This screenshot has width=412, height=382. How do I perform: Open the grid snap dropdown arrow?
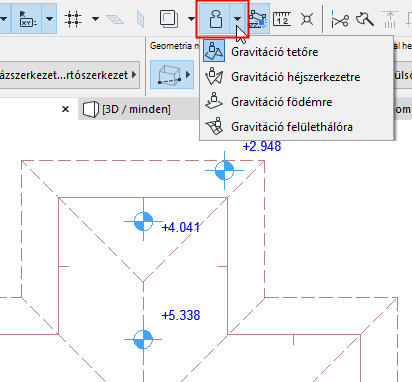[x=95, y=19]
